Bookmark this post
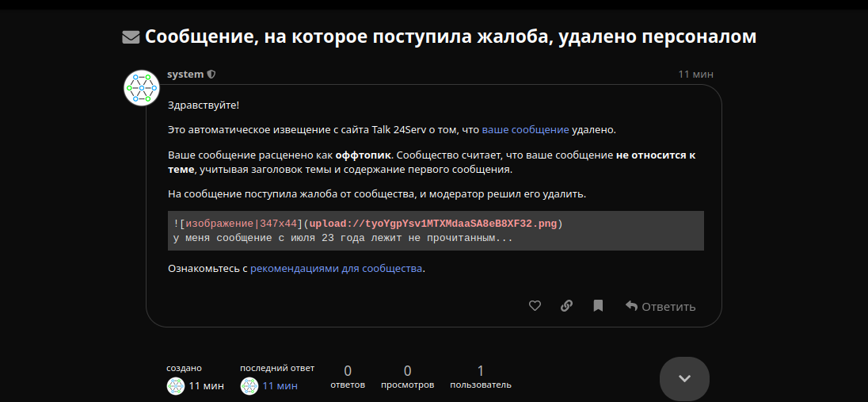 (598, 306)
